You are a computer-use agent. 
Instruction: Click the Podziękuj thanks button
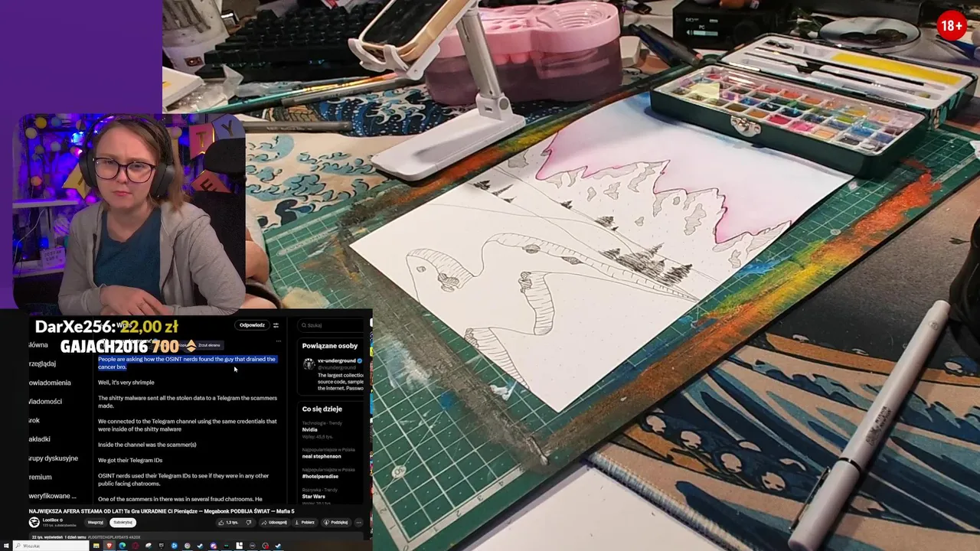[337, 522]
